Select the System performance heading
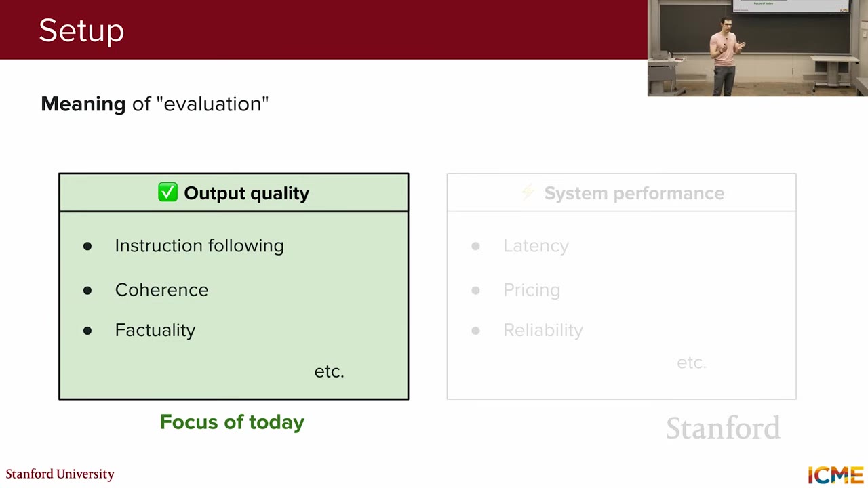This screenshot has height=488, width=868. 634,193
